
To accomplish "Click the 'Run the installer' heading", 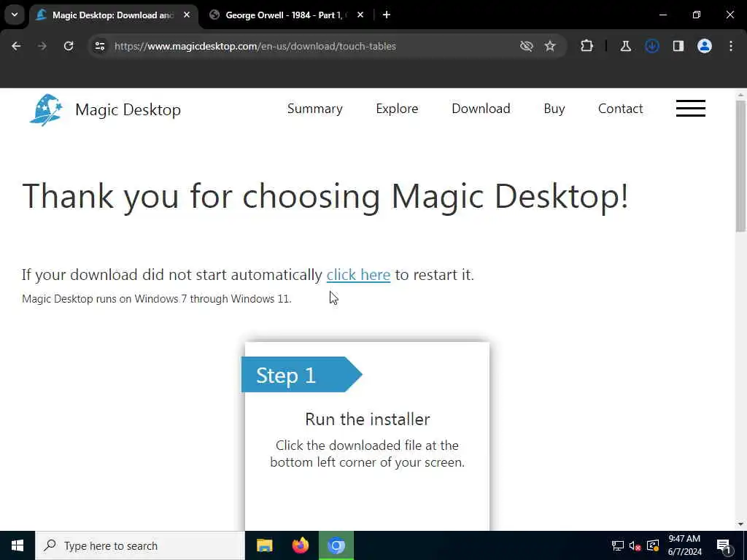I will [368, 419].
